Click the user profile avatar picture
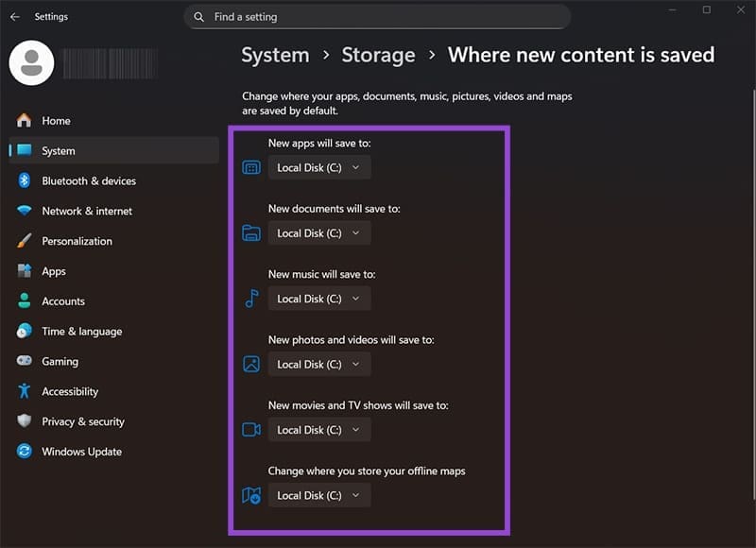756x548 pixels. [30, 62]
